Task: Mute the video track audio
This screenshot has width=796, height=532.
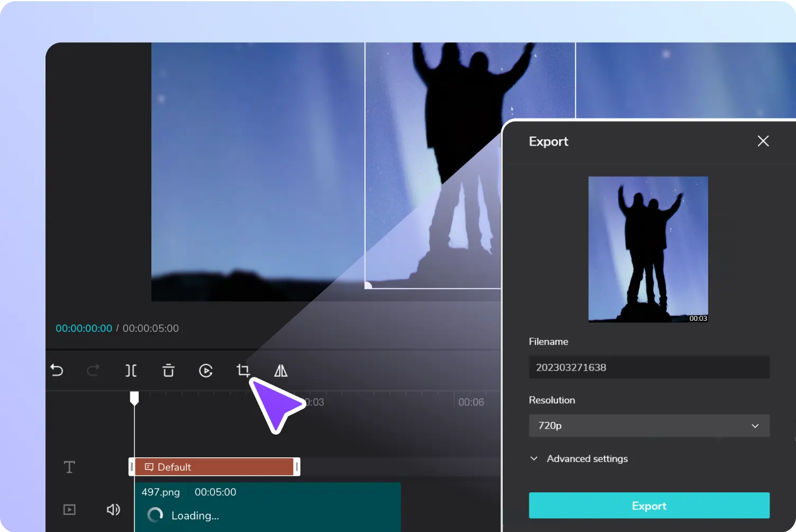Action: (113, 510)
